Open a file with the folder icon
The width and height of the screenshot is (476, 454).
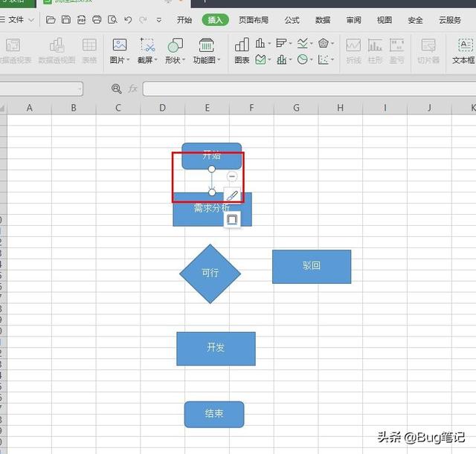(x=51, y=20)
